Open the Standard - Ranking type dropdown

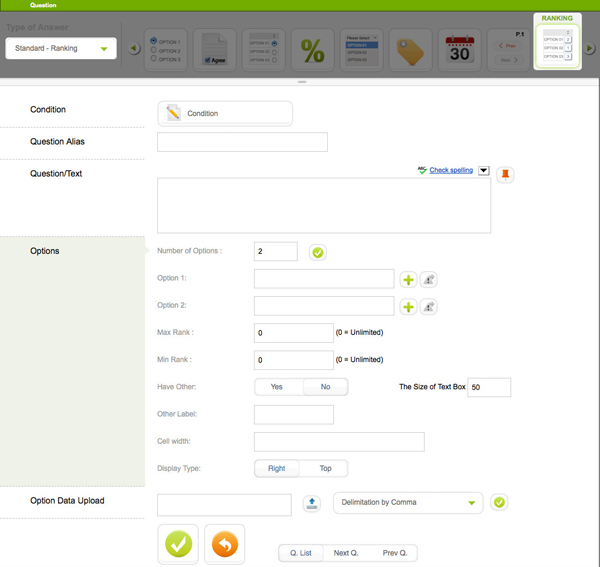click(61, 48)
